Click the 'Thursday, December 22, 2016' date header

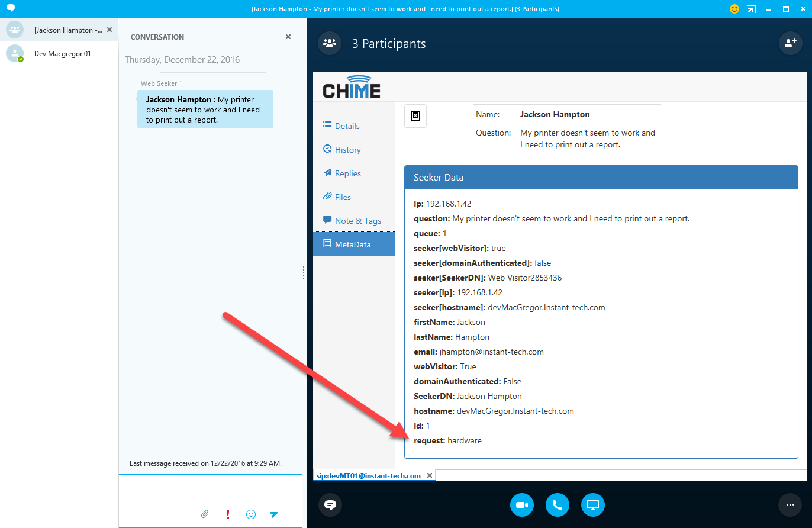coord(182,60)
